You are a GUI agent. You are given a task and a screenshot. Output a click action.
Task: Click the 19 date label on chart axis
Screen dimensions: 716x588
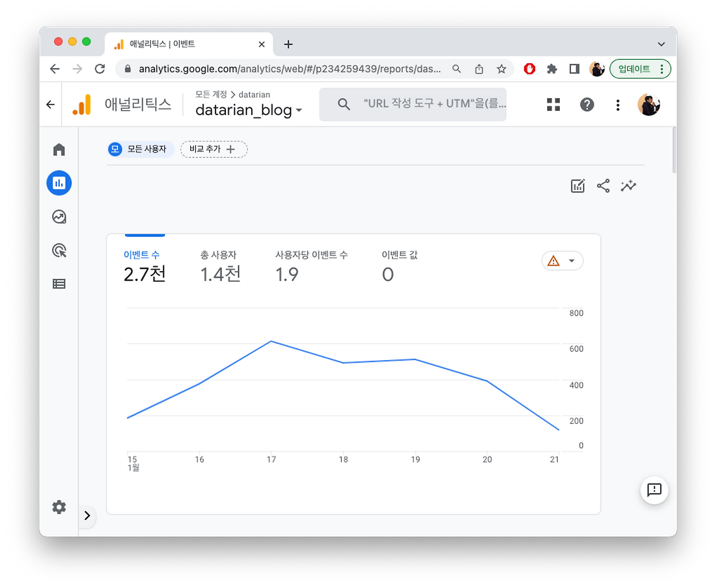[x=415, y=459]
